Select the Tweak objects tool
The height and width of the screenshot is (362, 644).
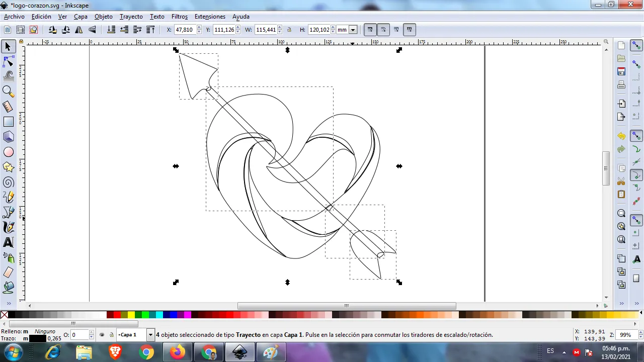[x=8, y=76]
